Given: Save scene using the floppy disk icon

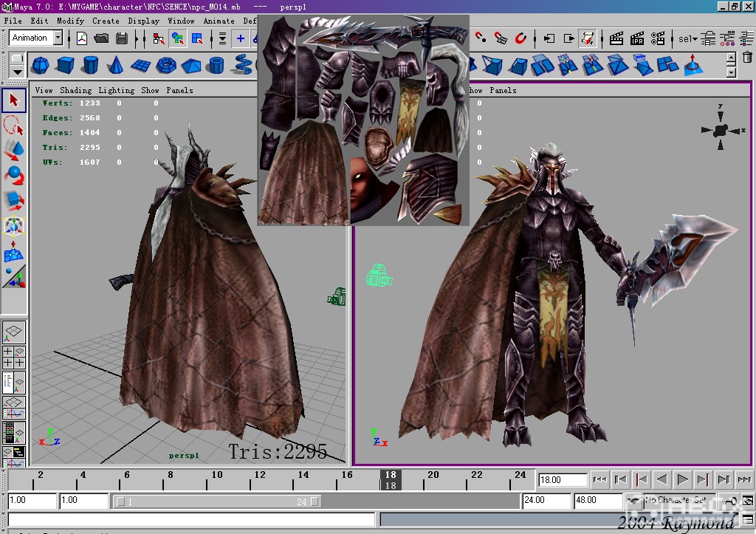Looking at the screenshot, I should 121,38.
